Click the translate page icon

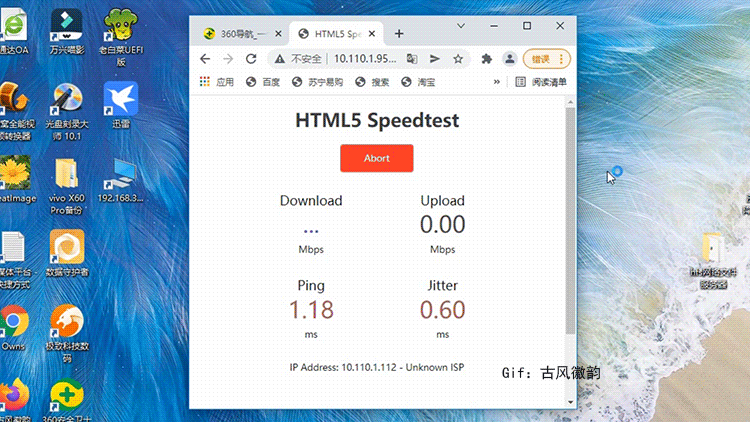pyautogui.click(x=412, y=59)
